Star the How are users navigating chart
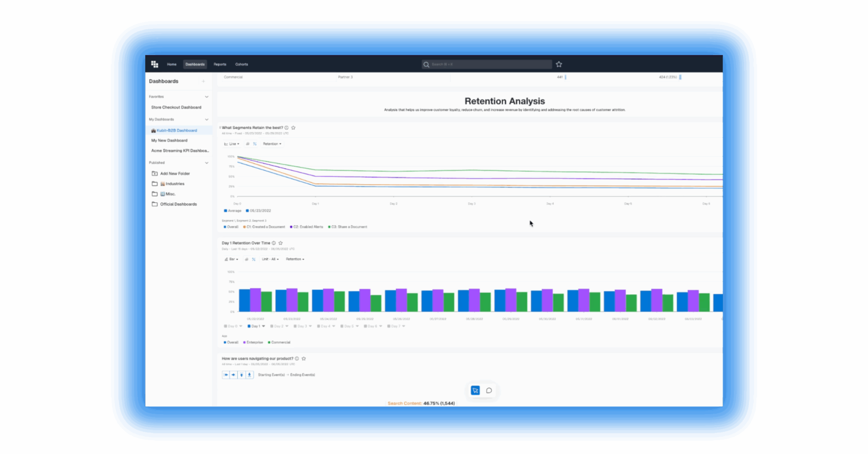Screen dimensions: 868x454 click(304, 358)
